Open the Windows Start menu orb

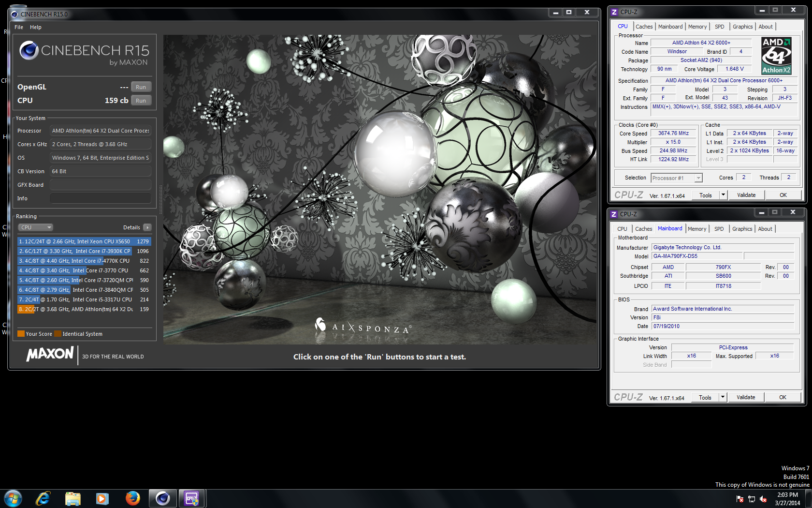13,498
